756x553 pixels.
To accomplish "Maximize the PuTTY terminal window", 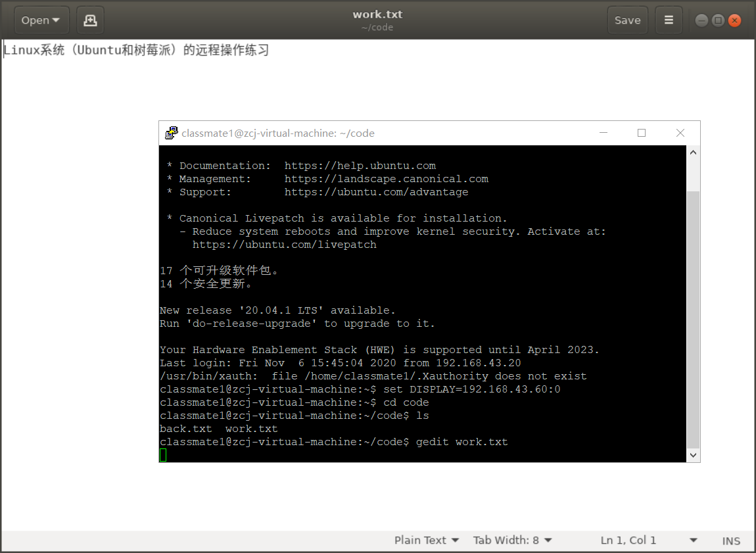I will 641,133.
